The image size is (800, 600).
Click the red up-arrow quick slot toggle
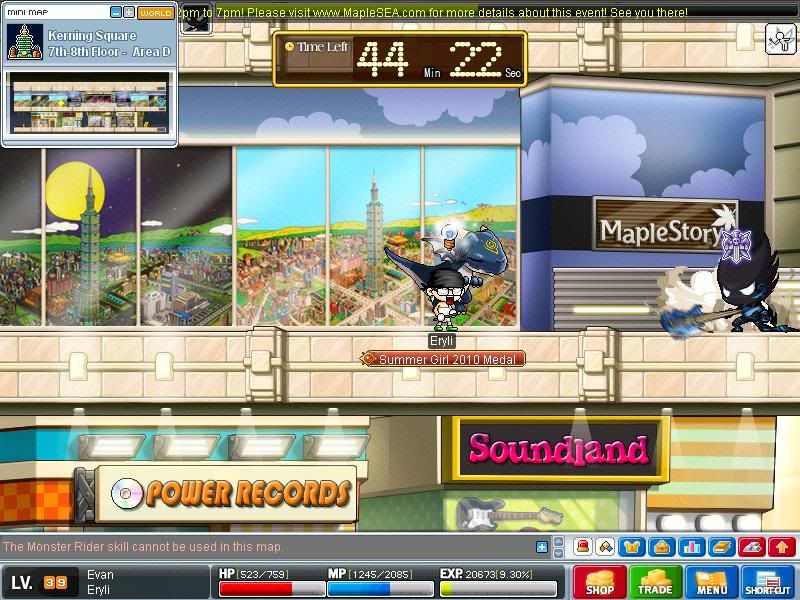point(782,547)
